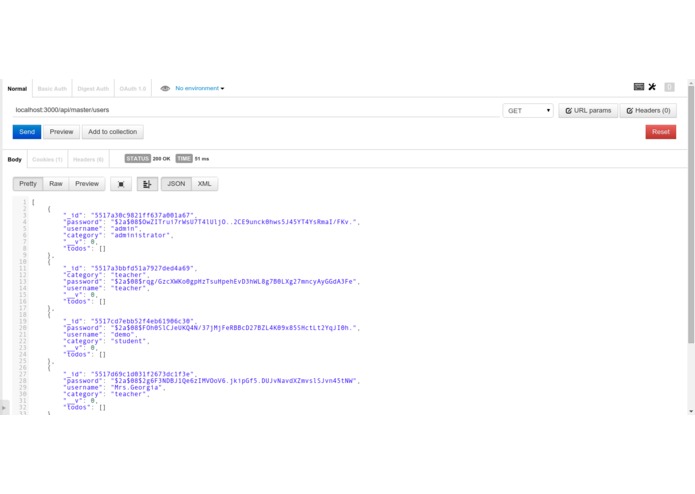
Task: Click the "Mrs.Georgia" username value
Action: (x=136, y=388)
